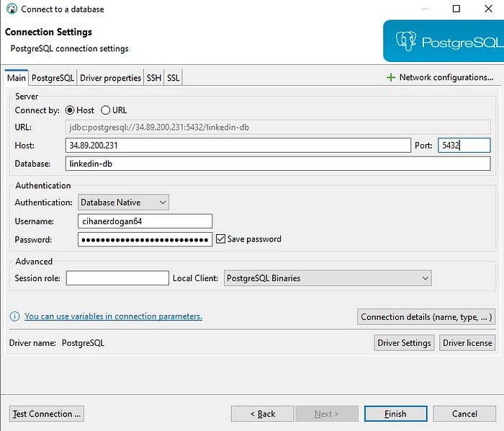Click the Port field with 5432

click(464, 146)
